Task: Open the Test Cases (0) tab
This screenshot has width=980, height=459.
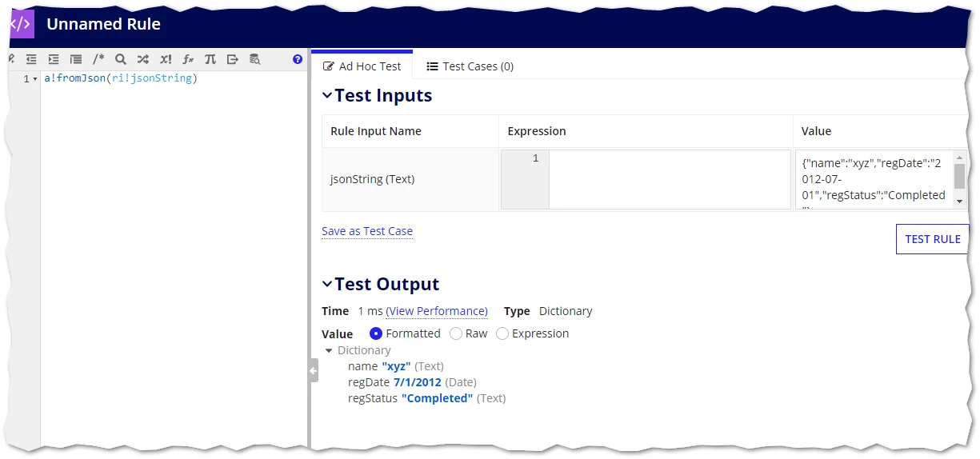Action: (x=470, y=66)
